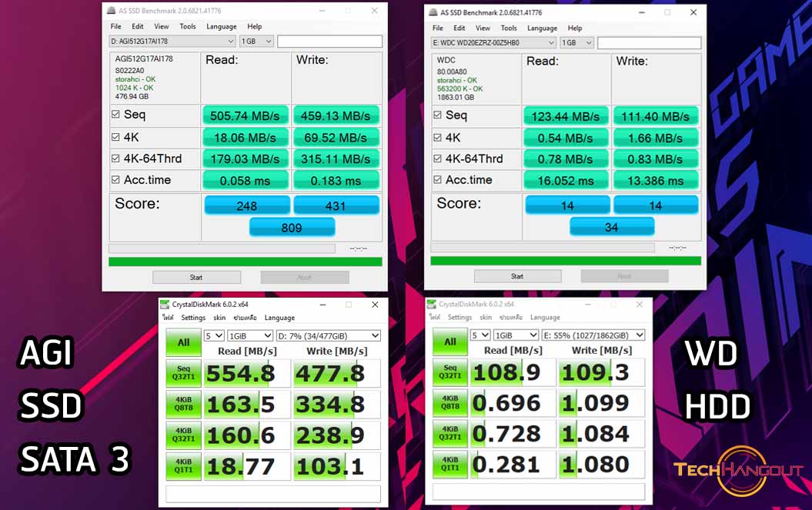Open 1 GB size dropdown in WDC AS SSD window
The image size is (812, 510).
pyautogui.click(x=577, y=43)
